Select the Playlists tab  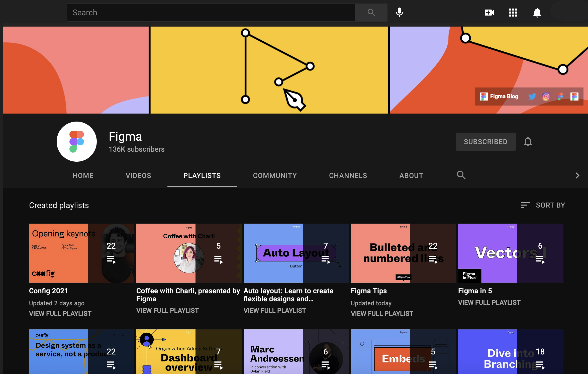coord(202,175)
